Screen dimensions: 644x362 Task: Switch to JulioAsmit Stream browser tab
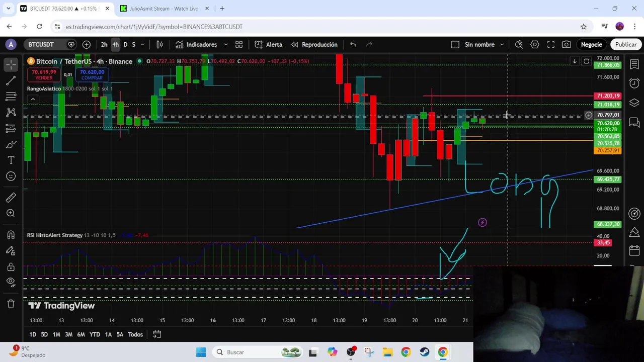[164, 9]
